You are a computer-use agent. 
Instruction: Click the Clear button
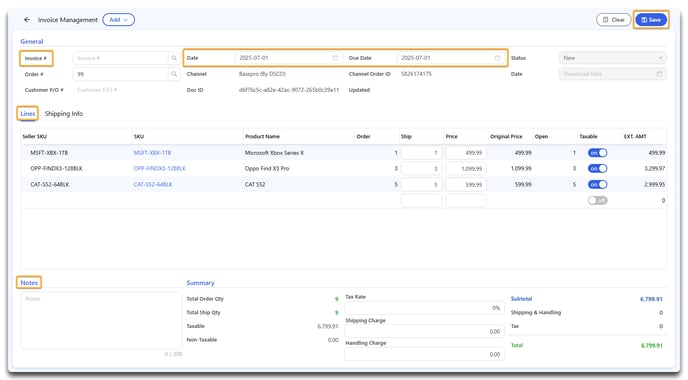(x=613, y=20)
